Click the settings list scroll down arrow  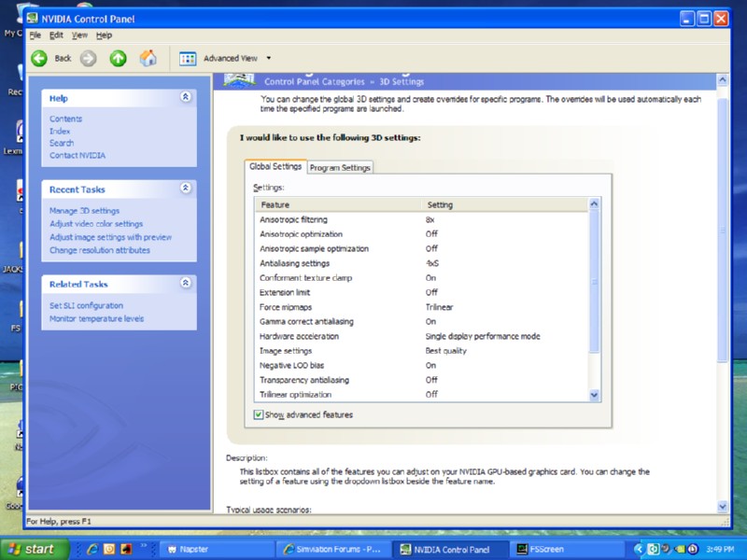(595, 395)
